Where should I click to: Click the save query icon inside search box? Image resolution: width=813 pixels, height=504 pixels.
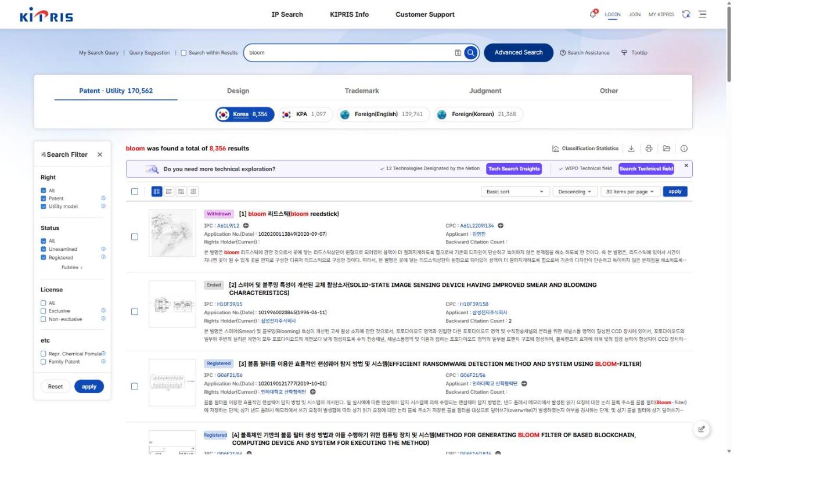[x=458, y=52]
